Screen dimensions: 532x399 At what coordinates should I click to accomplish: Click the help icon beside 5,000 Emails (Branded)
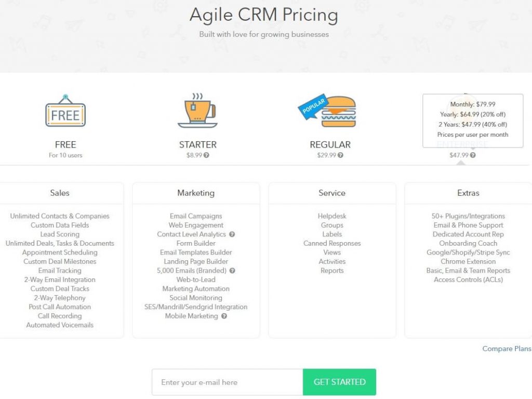232,271
